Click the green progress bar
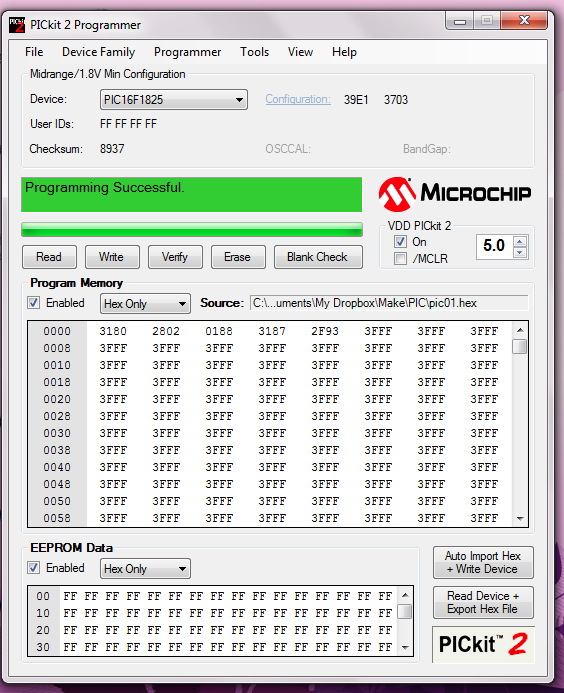This screenshot has height=693, width=564. tap(192, 230)
